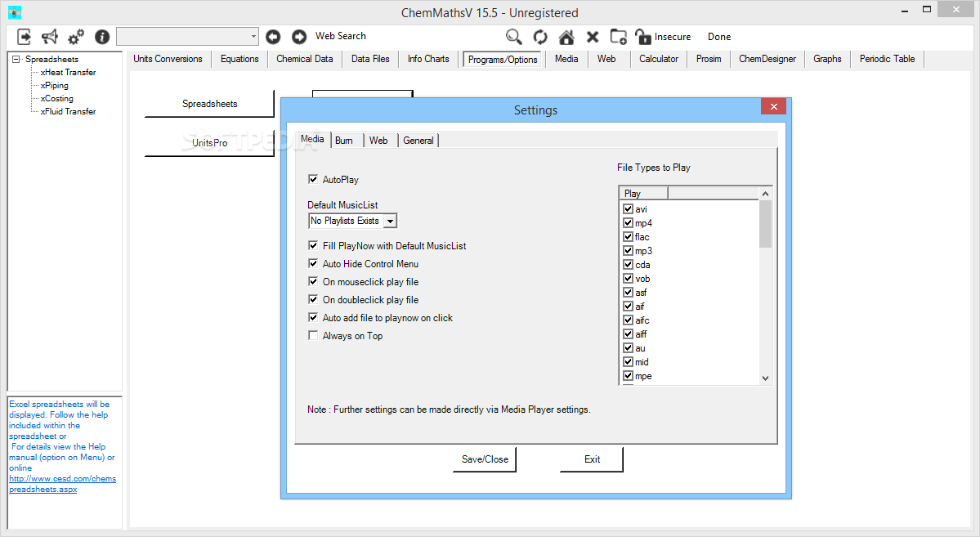
Task: Open the Periodic Table tab
Action: (887, 59)
